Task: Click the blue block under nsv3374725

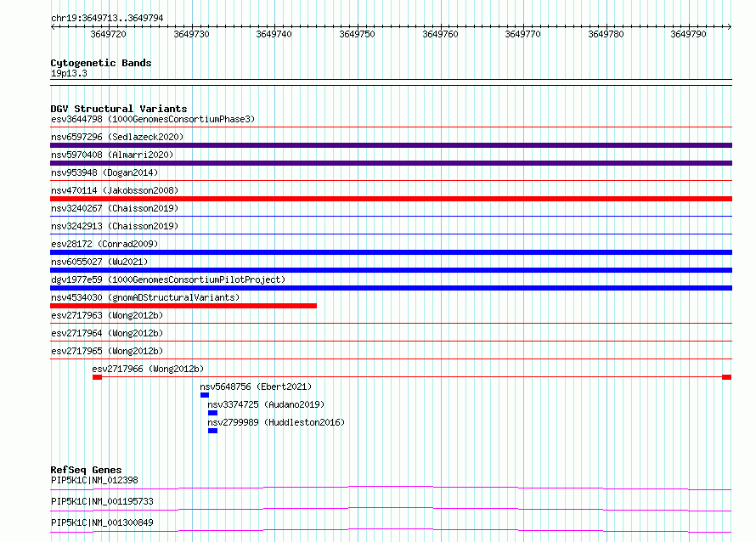Action: click(x=212, y=413)
